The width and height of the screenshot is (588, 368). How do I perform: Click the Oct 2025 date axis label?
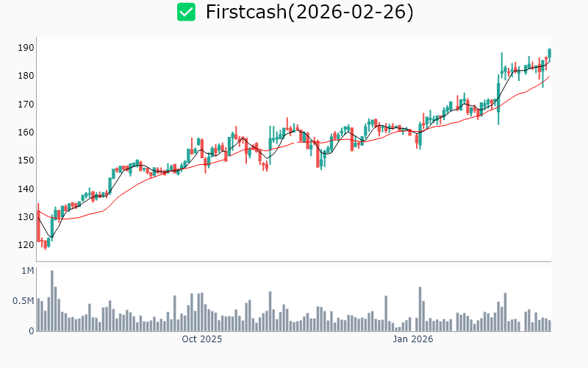[x=202, y=340]
